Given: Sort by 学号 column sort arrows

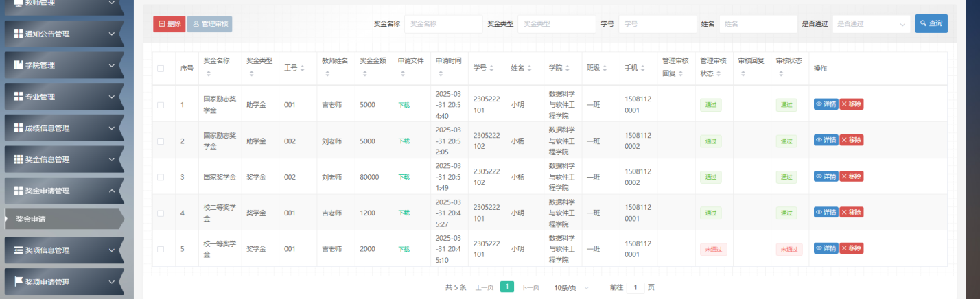Looking at the screenshot, I should pos(491,68).
